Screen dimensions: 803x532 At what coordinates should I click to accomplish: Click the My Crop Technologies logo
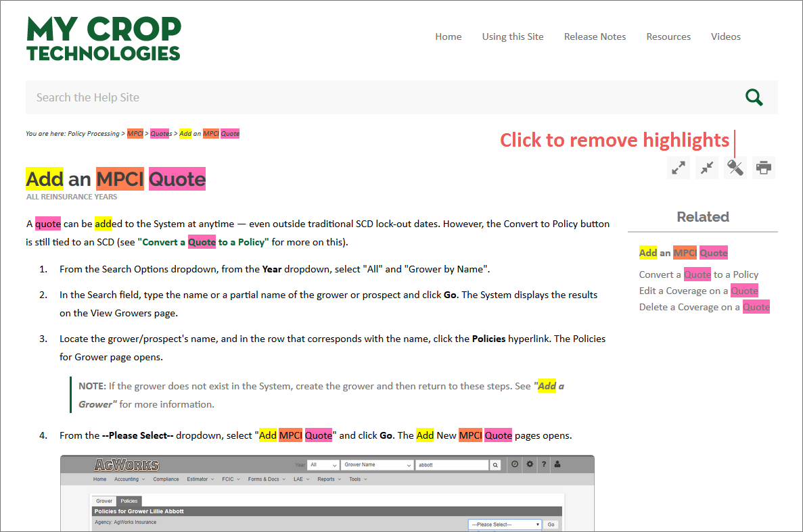pyautogui.click(x=104, y=39)
